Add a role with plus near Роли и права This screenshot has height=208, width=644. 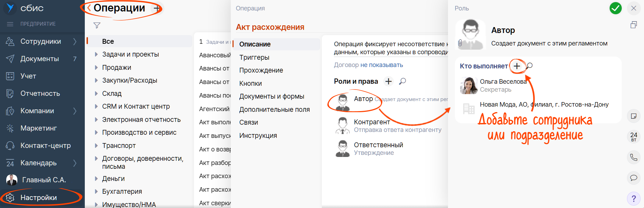[388, 81]
